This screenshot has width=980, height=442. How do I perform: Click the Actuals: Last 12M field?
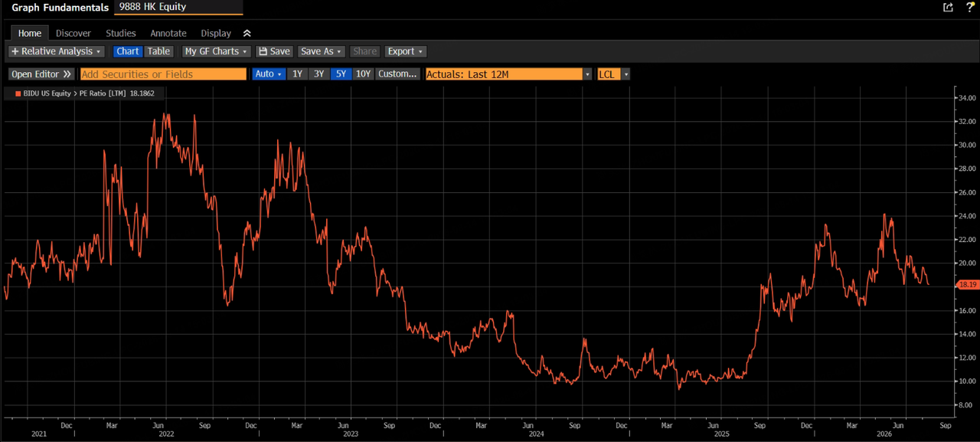point(504,74)
